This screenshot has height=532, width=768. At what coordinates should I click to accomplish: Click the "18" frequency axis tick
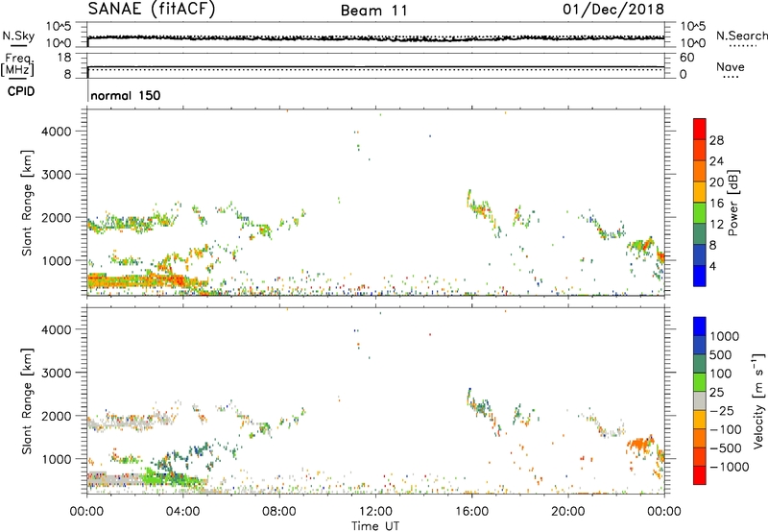pos(63,58)
